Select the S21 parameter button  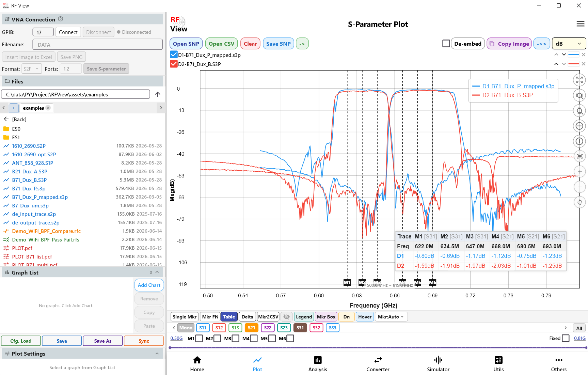(x=251, y=328)
